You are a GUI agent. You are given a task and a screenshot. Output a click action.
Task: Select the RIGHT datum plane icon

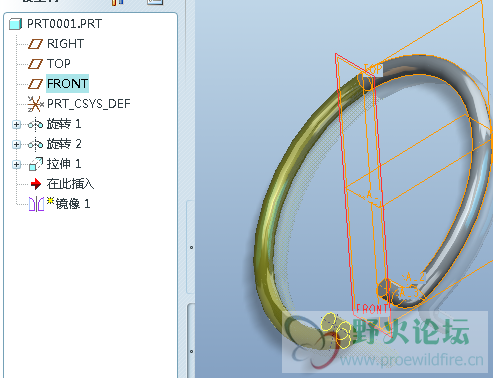point(35,44)
